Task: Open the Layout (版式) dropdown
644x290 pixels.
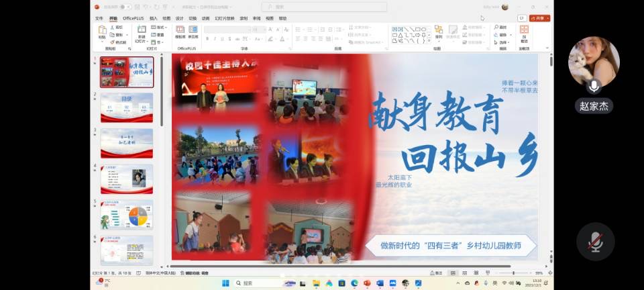Action: (158, 28)
